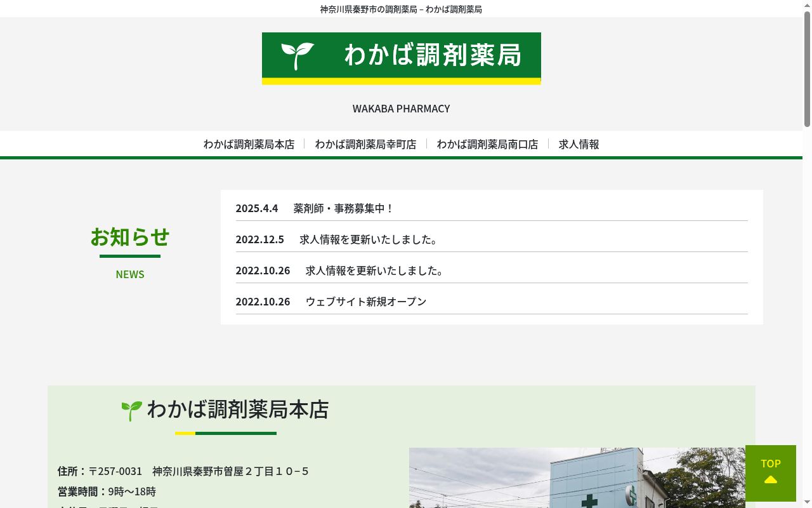The height and width of the screenshot is (508, 812).
Task: Click the わかば調剤薬局 logo banner
Action: [401, 58]
